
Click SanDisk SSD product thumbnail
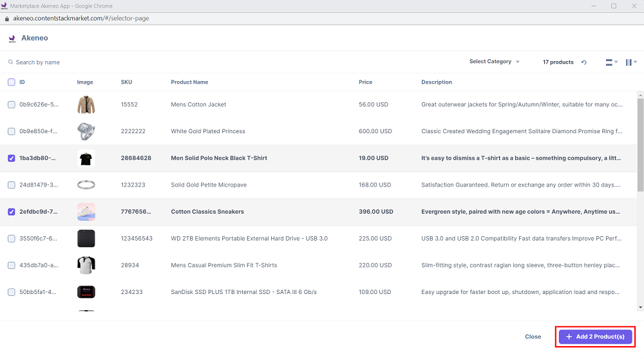pos(86,292)
